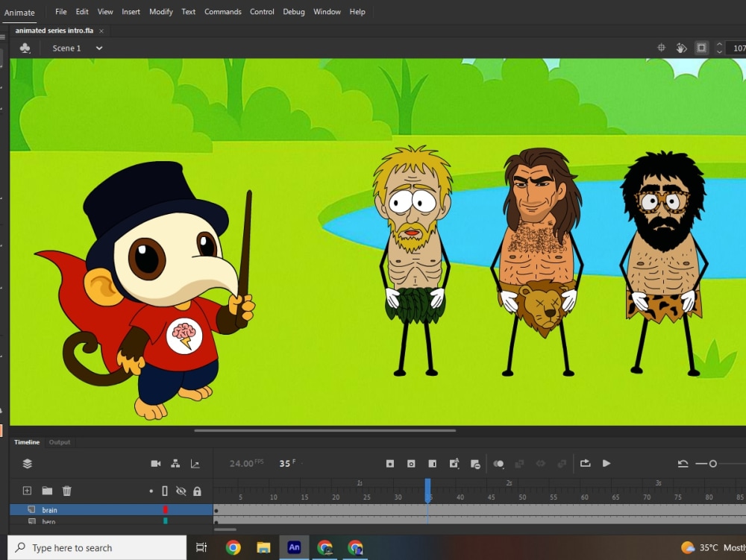Image resolution: width=746 pixels, height=560 pixels.
Task: Switch to the Timeline panel tab
Action: [x=27, y=442]
